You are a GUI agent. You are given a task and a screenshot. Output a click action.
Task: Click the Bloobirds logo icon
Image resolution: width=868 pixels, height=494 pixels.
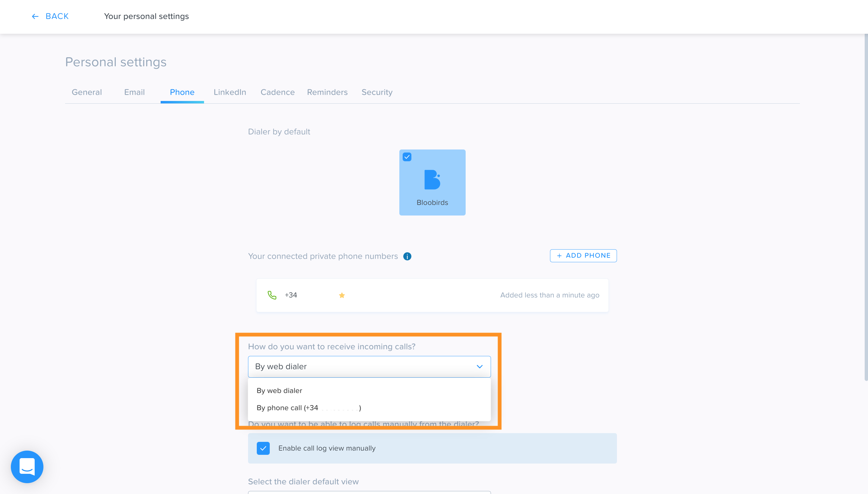tap(432, 179)
